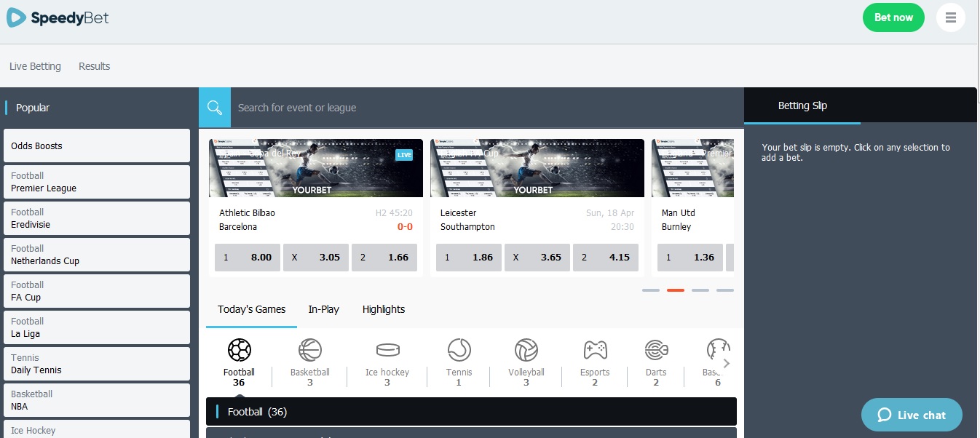Bet on Man Utd at 1.36
980x438 pixels.
pos(690,258)
